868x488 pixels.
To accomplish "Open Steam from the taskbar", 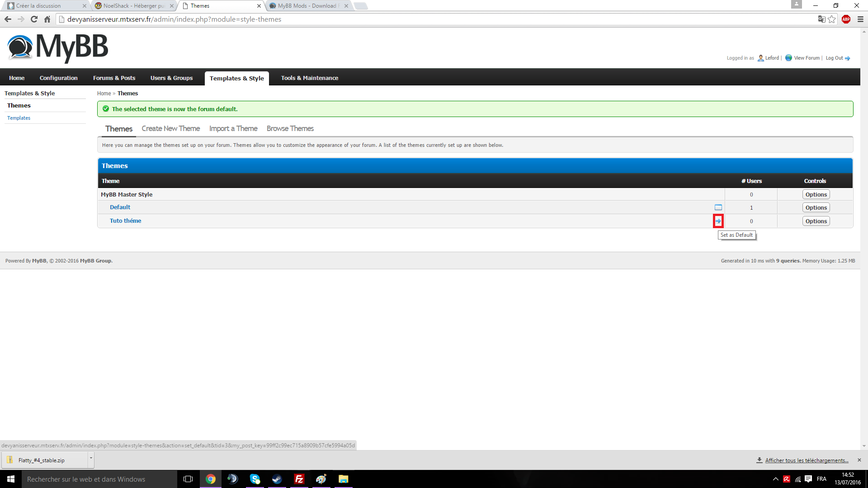I will coord(277,479).
